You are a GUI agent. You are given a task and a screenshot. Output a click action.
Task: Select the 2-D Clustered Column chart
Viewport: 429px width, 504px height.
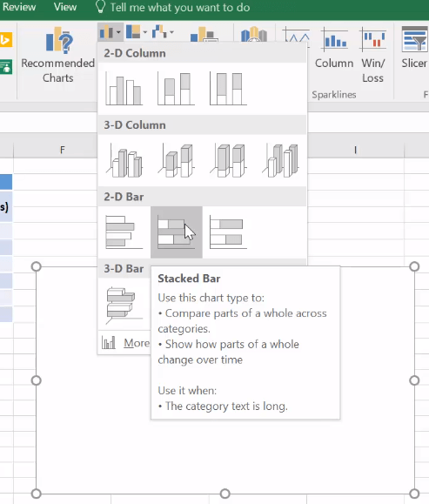[x=124, y=89]
